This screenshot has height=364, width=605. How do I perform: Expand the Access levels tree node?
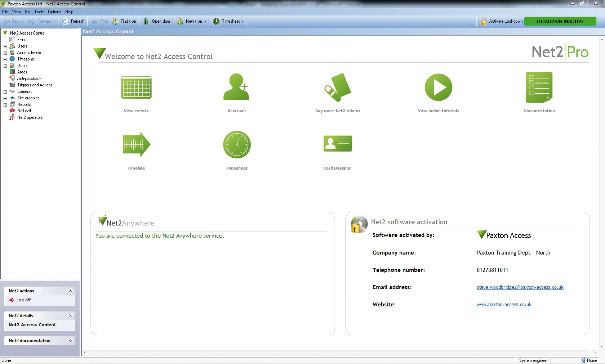(x=5, y=53)
